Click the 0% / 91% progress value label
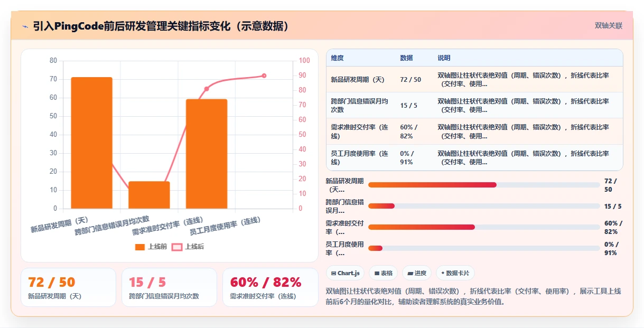The width and height of the screenshot is (644, 328). tap(612, 248)
